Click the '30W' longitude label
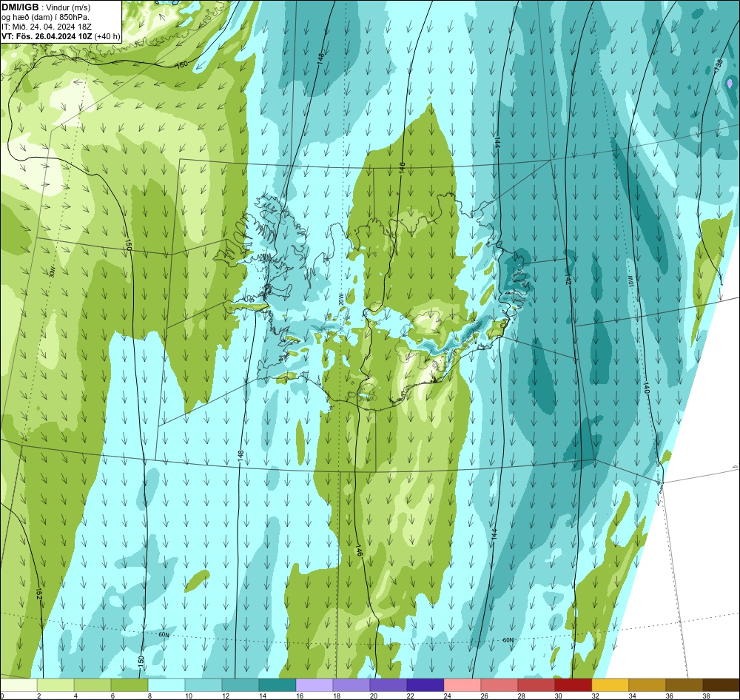This screenshot has height=700, width=740. tap(52, 271)
